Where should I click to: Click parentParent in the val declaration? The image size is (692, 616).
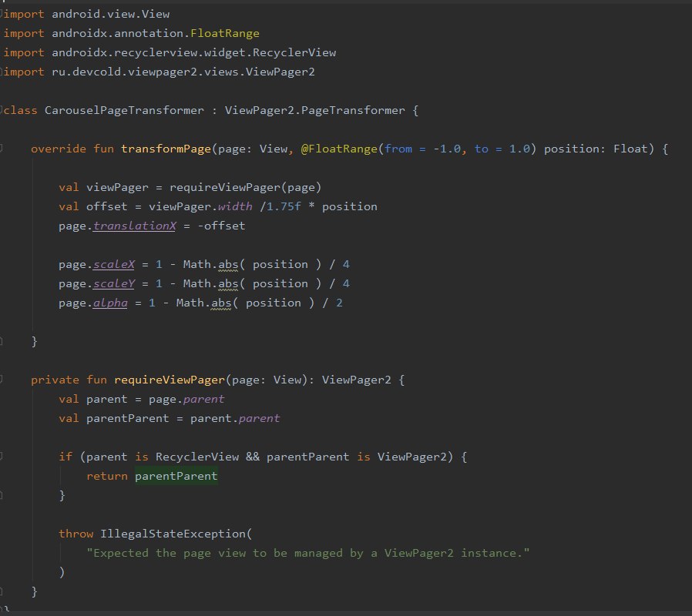tap(128, 418)
